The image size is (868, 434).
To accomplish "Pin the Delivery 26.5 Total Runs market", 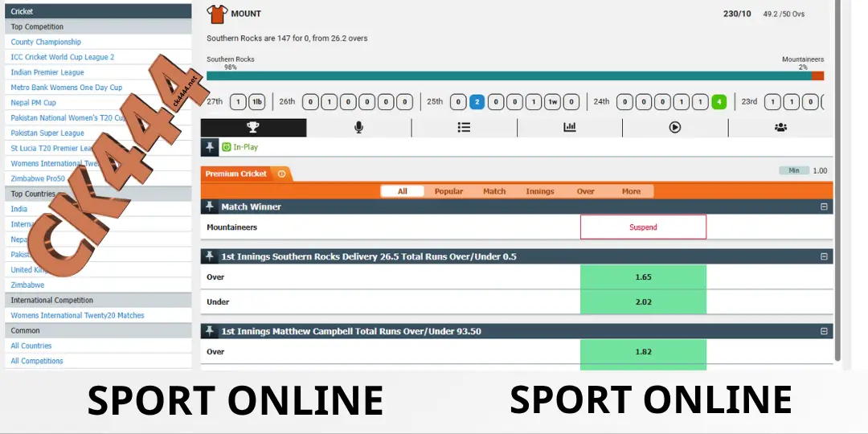I will 210,256.
